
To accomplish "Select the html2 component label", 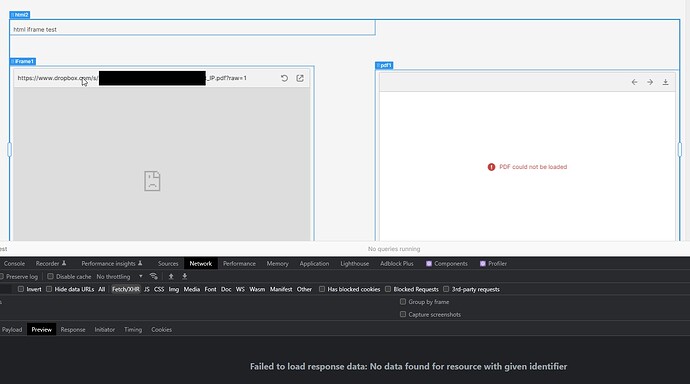I will click(x=19, y=15).
